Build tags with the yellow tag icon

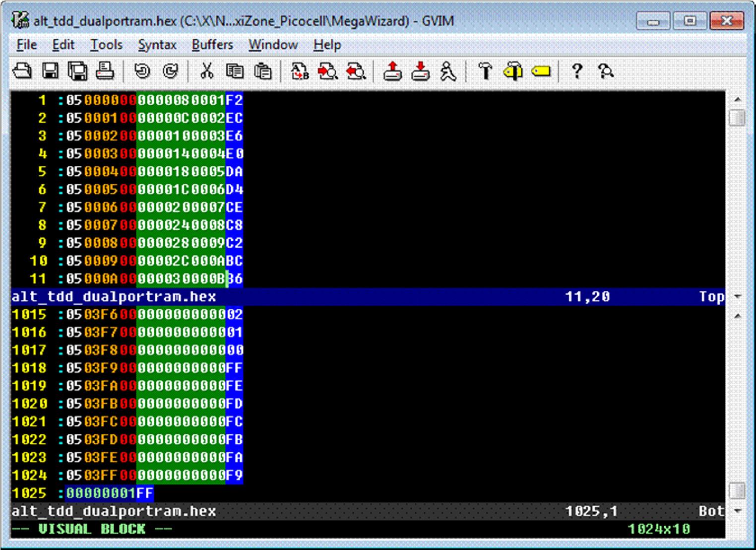tap(540, 72)
